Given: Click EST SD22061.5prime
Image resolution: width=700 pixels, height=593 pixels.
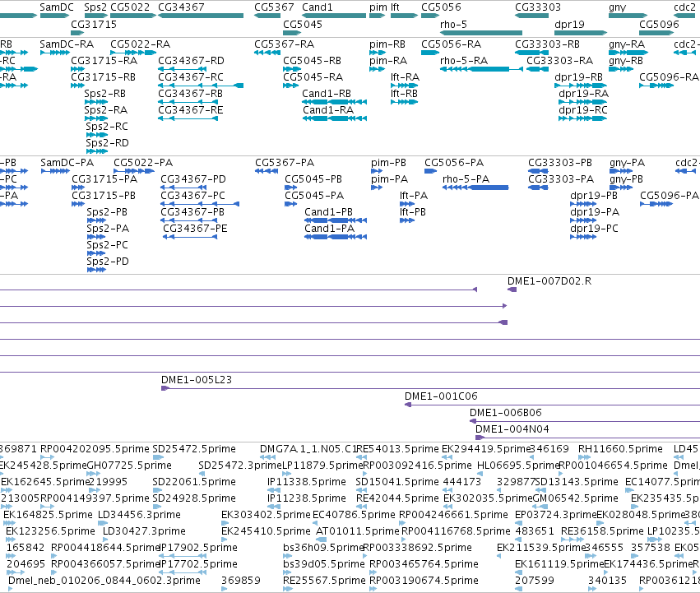Looking at the screenshot, I should point(194,482).
